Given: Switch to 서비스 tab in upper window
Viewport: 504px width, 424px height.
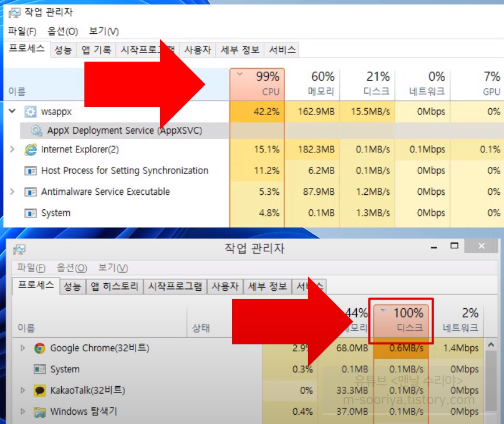Looking at the screenshot, I should (x=282, y=50).
